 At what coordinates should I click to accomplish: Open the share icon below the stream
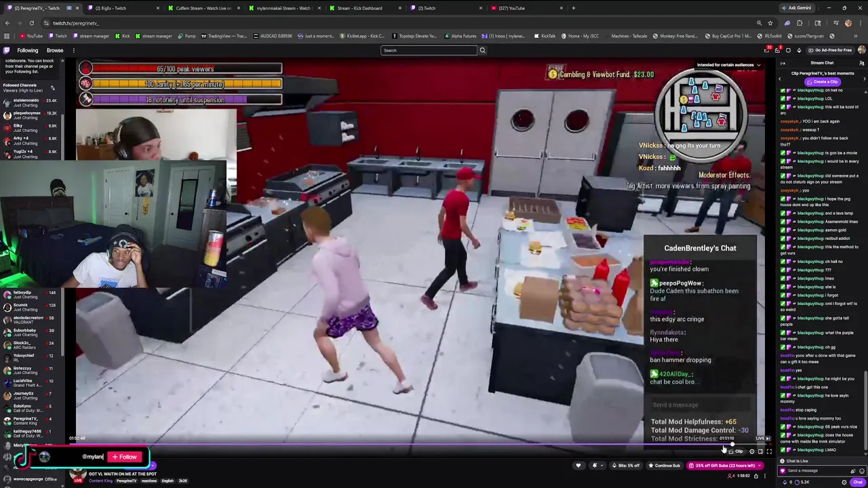click(756, 476)
